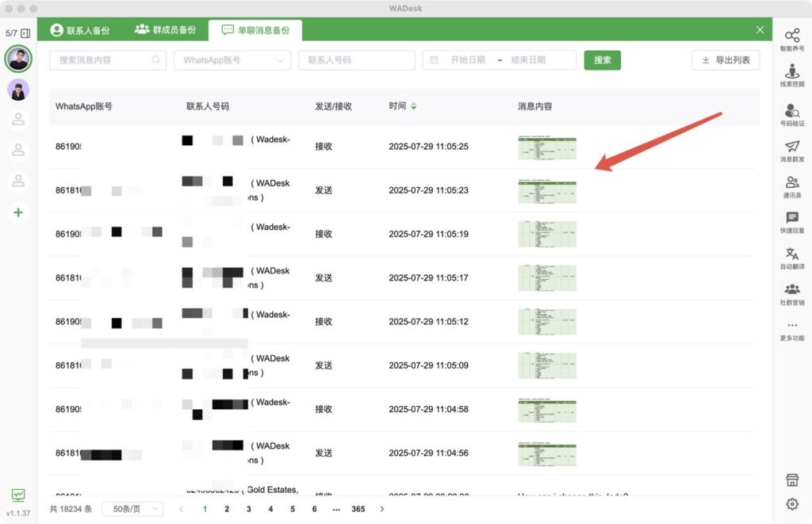Image resolution: width=812 pixels, height=524 pixels.
Task: Open message thumbnail at 11:04:58
Action: [x=547, y=410]
